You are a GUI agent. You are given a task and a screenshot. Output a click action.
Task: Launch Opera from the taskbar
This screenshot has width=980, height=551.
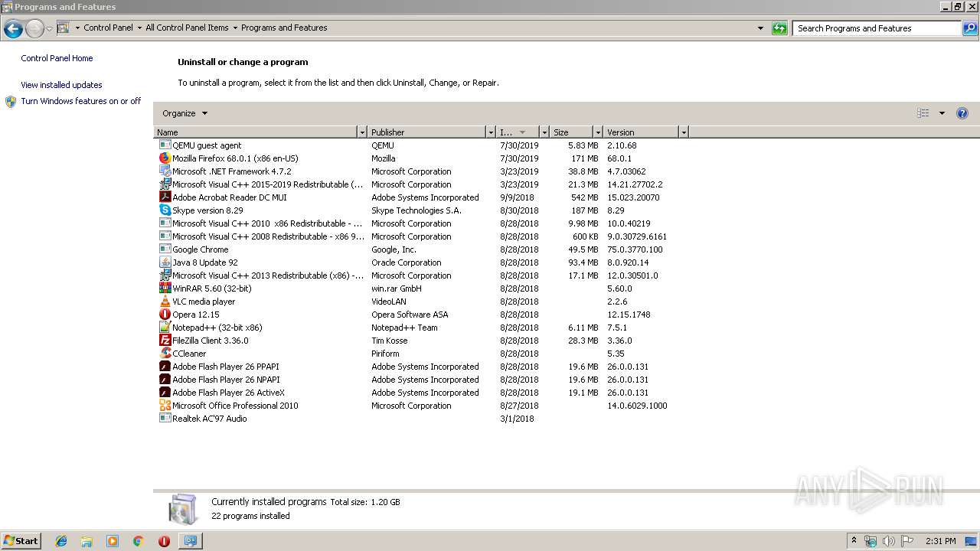point(164,541)
